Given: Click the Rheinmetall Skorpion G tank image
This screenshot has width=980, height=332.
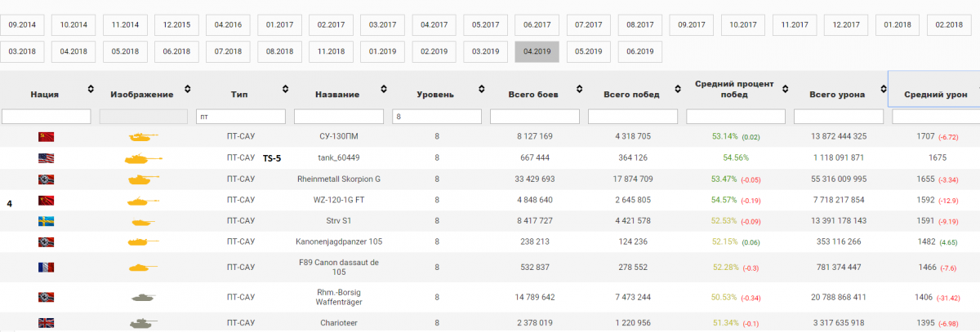Looking at the screenshot, I should 142,179.
